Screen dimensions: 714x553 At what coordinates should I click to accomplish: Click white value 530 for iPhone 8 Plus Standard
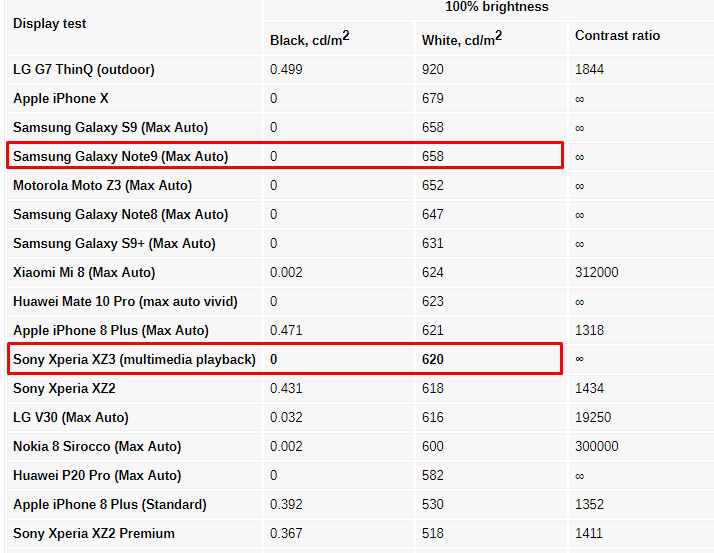(433, 505)
